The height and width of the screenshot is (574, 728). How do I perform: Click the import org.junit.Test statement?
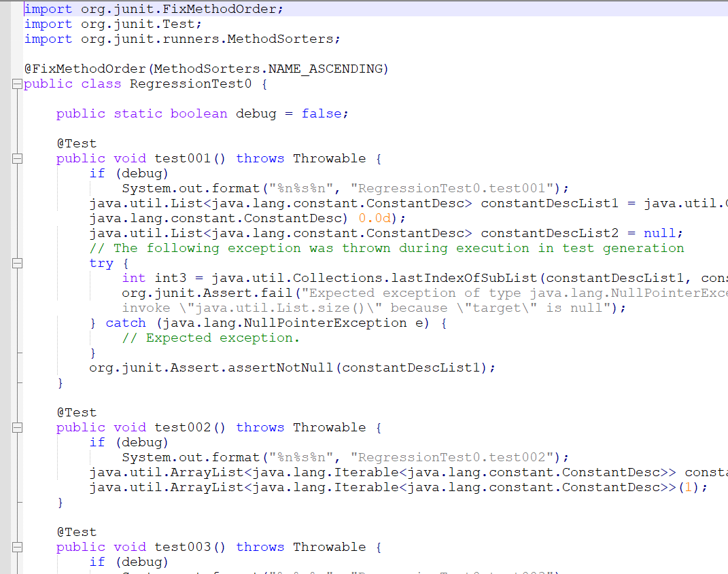pyautogui.click(x=112, y=24)
